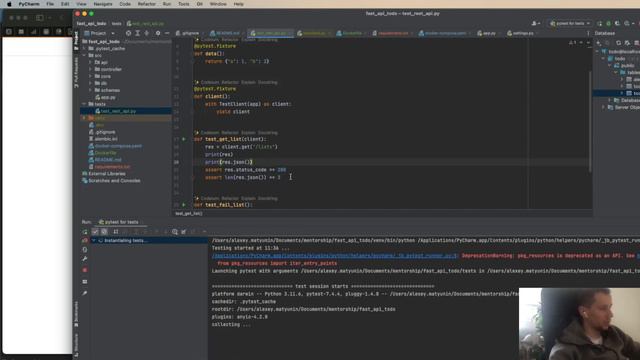
Task: Toggle show ignored tests icon
Action: (104, 231)
